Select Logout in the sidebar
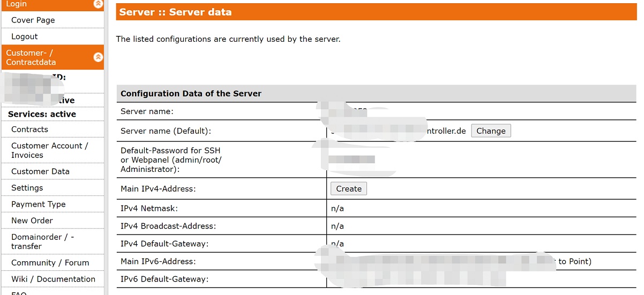Viewport: 644px width, 295px height. 25,36
